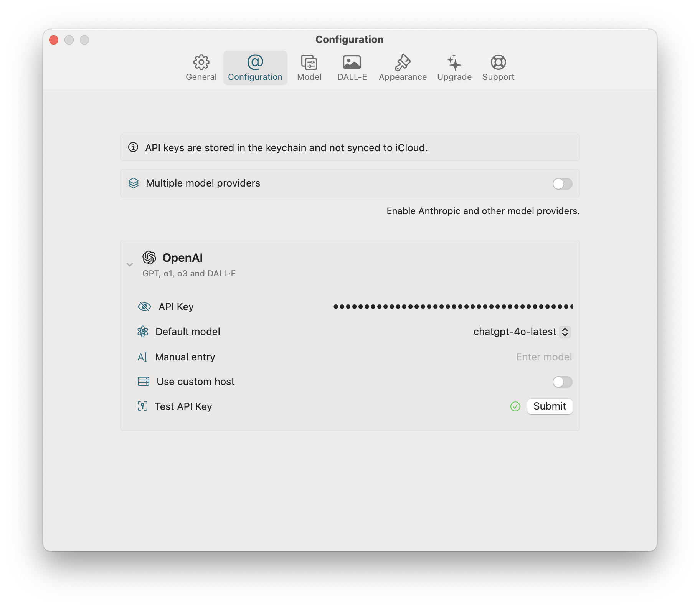Submit the API key test
700x608 pixels.
click(x=550, y=406)
